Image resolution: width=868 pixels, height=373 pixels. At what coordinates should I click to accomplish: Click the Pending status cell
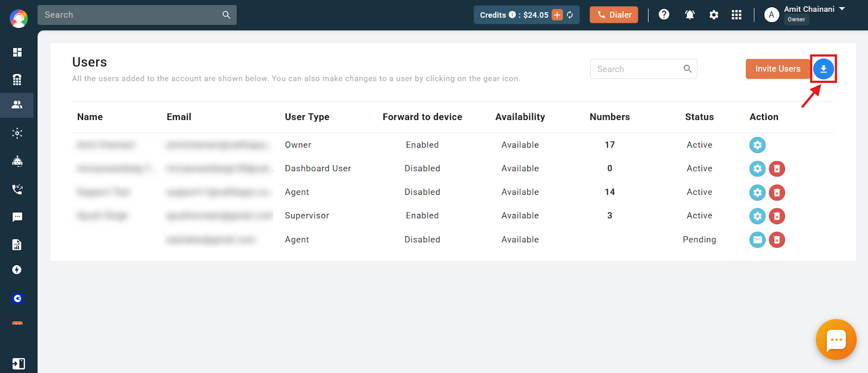tap(699, 239)
